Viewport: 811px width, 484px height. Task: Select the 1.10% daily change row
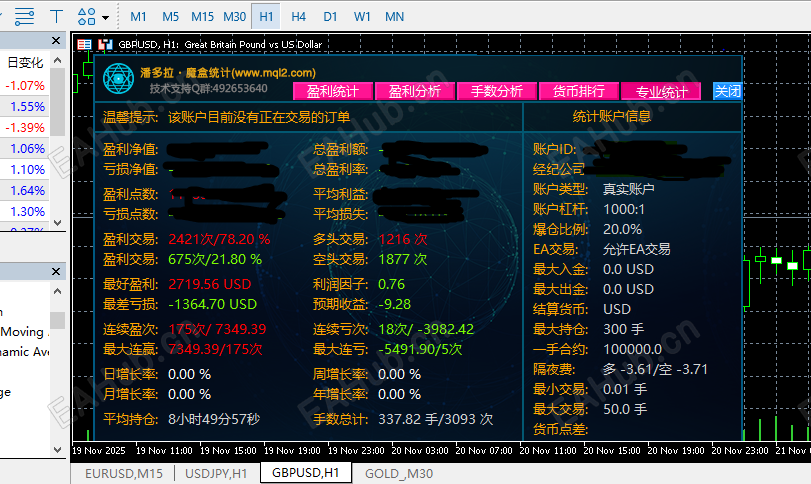point(27,170)
